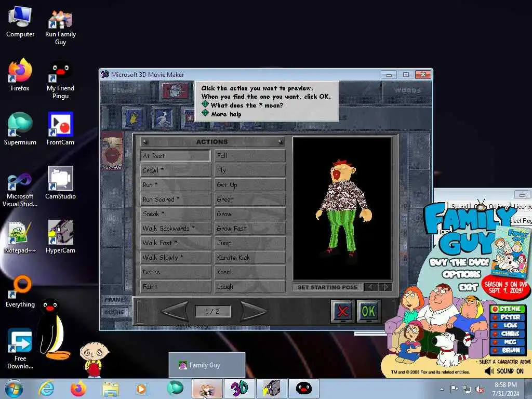Pick the Greet action

click(250, 199)
